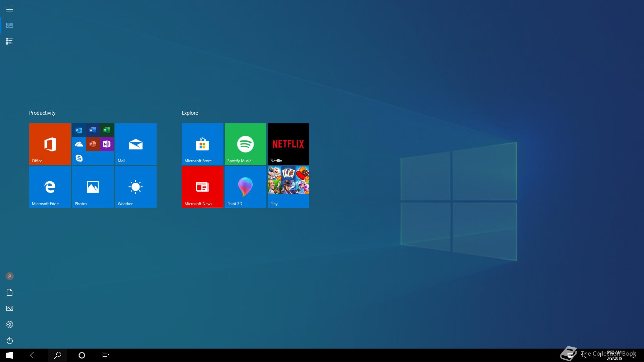Screen dimensions: 644x362
Task: Open OneDrive from the Office folder tile
Action: (x=79, y=144)
